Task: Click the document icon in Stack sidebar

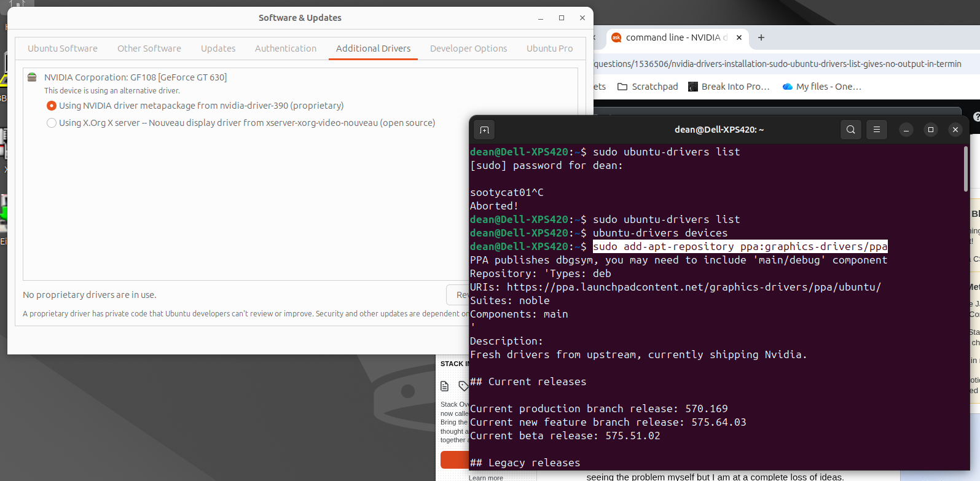Action: point(445,386)
